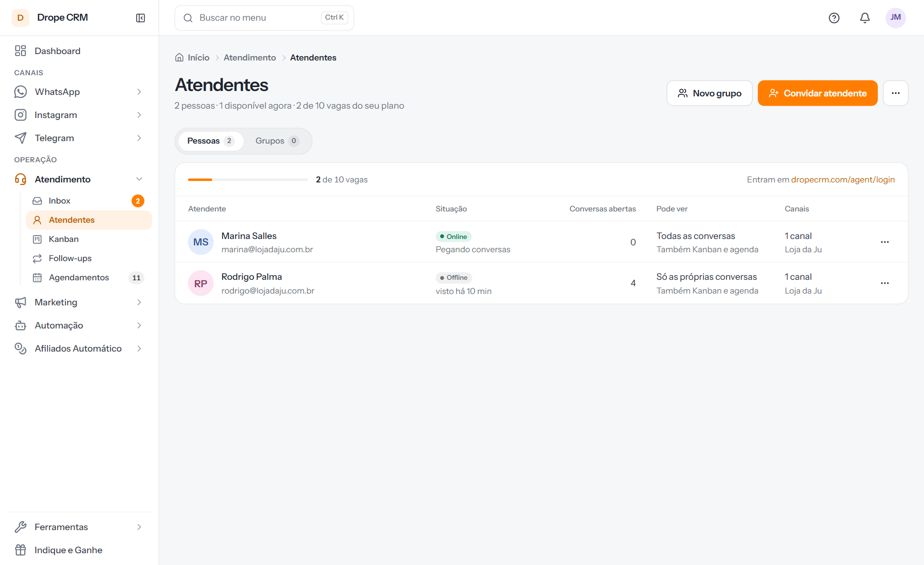The height and width of the screenshot is (565, 924).
Task: Open the Kanban board item
Action: pyautogui.click(x=88, y=239)
